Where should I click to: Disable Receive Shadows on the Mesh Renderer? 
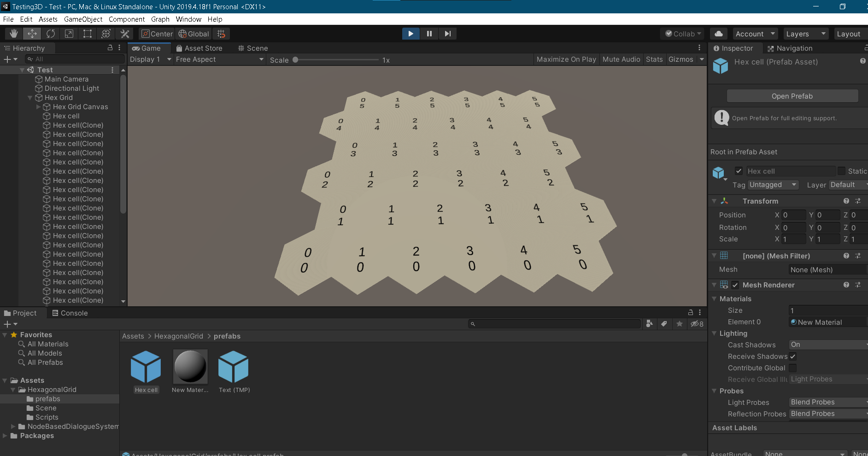click(793, 356)
